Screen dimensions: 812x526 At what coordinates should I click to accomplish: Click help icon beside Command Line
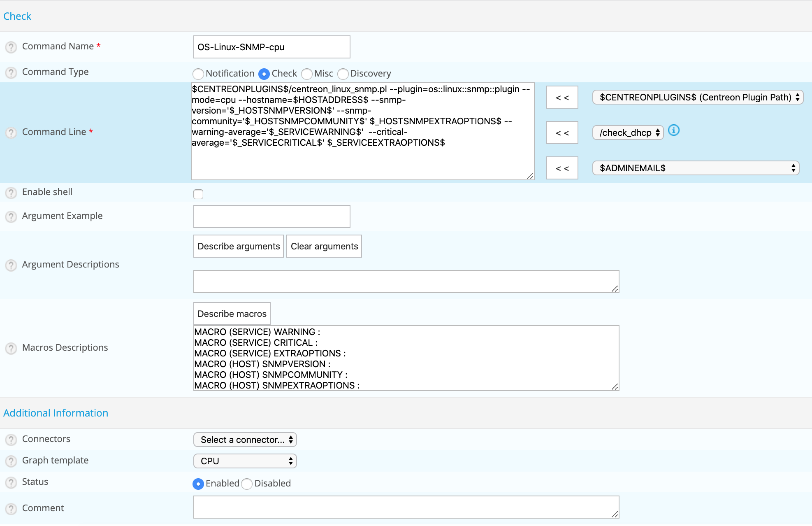click(11, 133)
